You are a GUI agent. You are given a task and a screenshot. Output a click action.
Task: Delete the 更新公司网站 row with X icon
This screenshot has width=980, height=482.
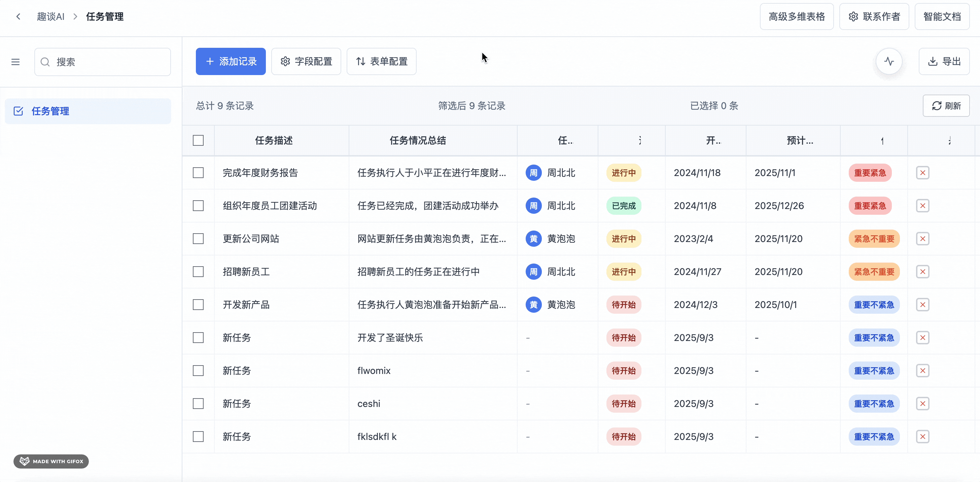pos(922,239)
